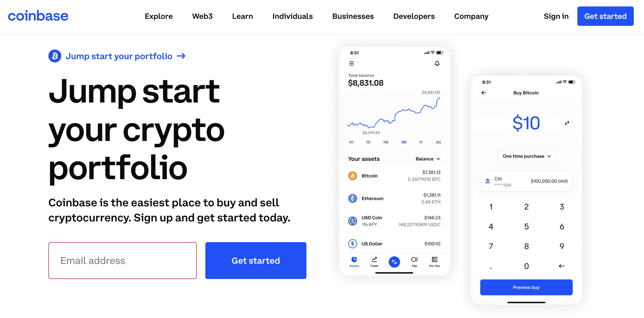Toggle the All timeframe filter
The height and width of the screenshot is (318, 644).
coord(437,143)
